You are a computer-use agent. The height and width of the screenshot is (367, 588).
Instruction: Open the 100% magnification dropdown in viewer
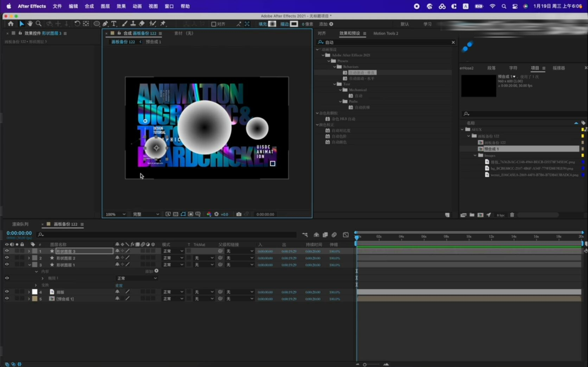click(115, 214)
